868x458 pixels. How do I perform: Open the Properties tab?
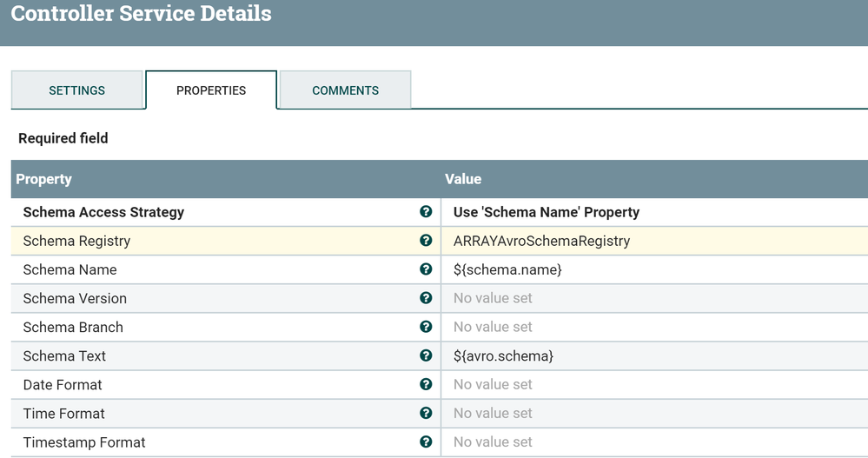click(x=211, y=90)
